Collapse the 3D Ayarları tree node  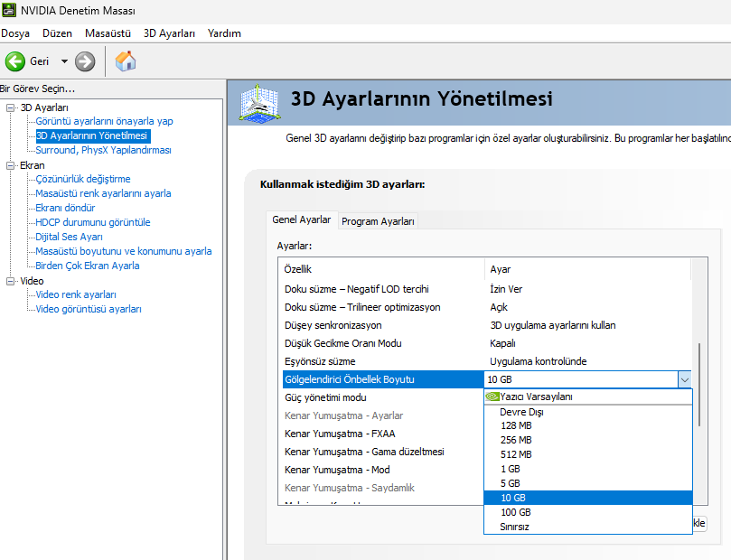pos(10,107)
